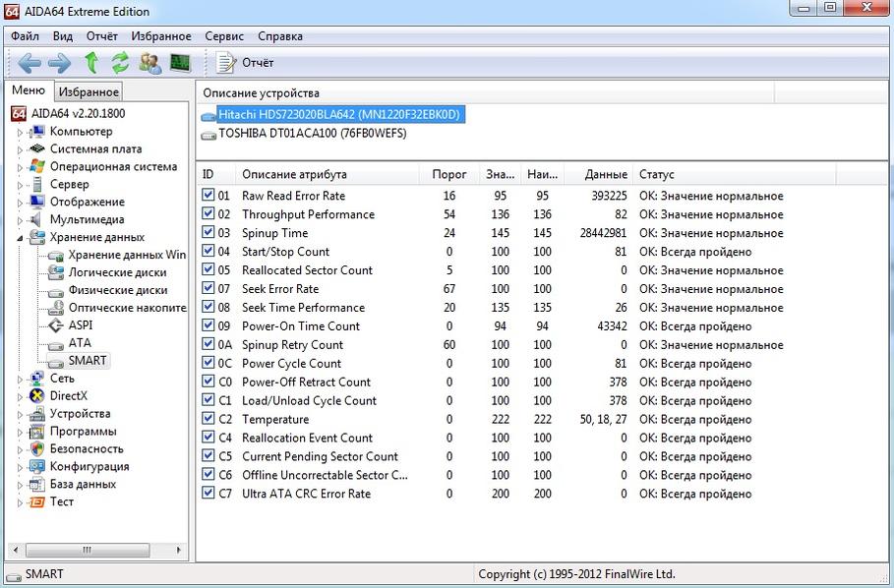Toggle the Current Pending Sector Count checkbox
894x588 pixels.
[209, 456]
